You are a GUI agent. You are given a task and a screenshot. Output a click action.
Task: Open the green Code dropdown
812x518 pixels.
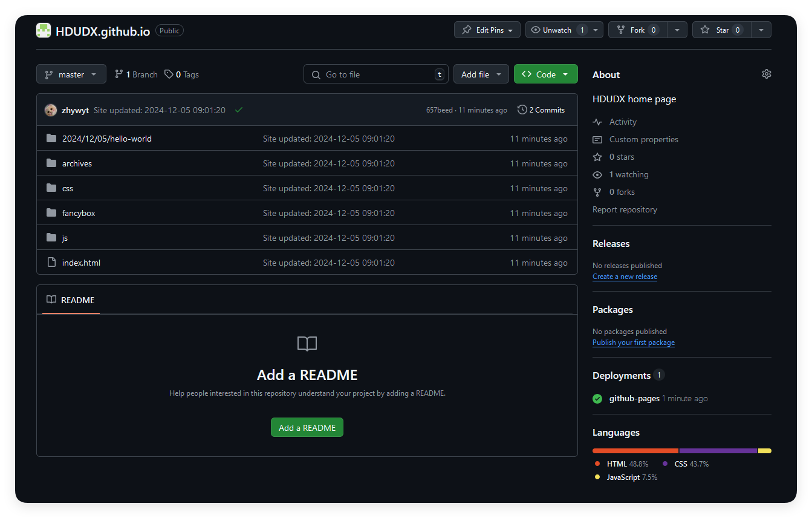point(545,74)
